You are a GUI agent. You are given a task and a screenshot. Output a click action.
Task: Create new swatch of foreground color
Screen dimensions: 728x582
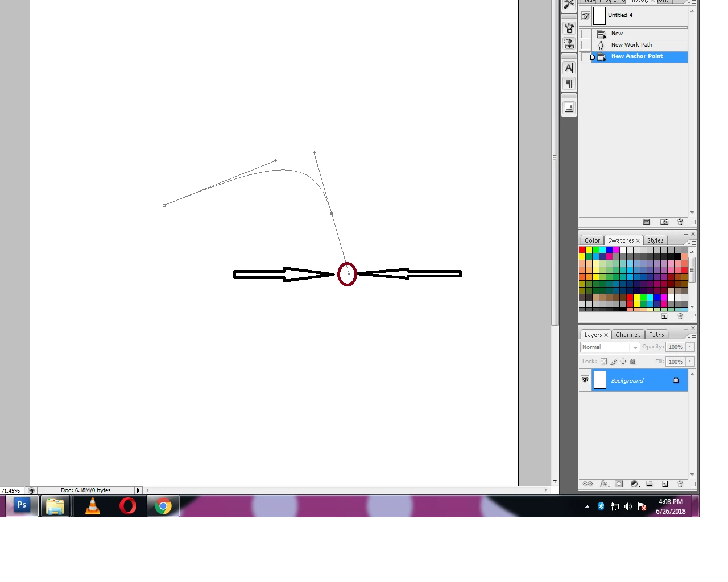(664, 316)
